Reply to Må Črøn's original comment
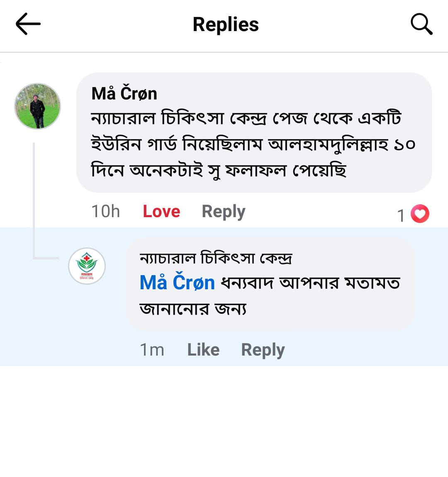The width and height of the screenshot is (448, 477). (x=223, y=211)
